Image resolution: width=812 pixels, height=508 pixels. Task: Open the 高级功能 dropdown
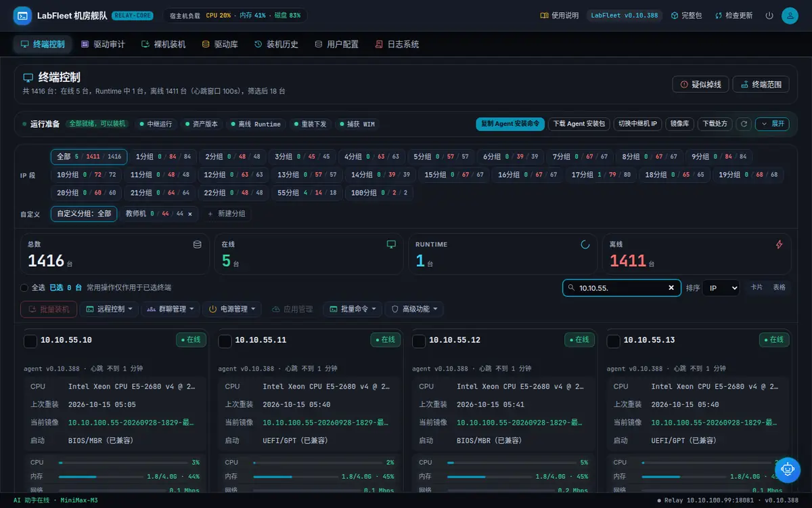tap(414, 309)
